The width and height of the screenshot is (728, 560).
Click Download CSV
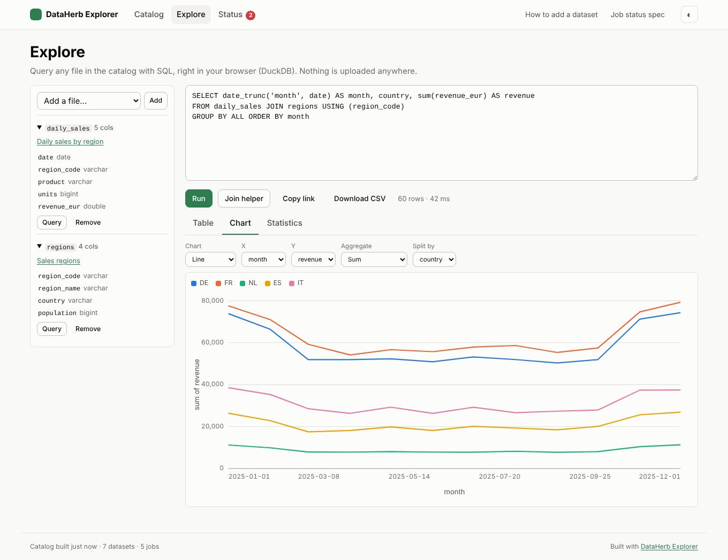pyautogui.click(x=360, y=198)
